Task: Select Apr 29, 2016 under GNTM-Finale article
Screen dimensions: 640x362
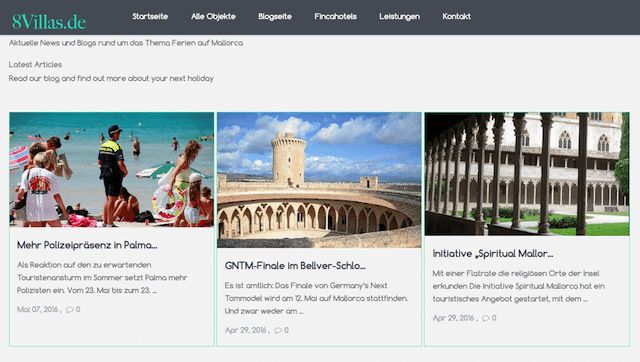Action: click(246, 330)
